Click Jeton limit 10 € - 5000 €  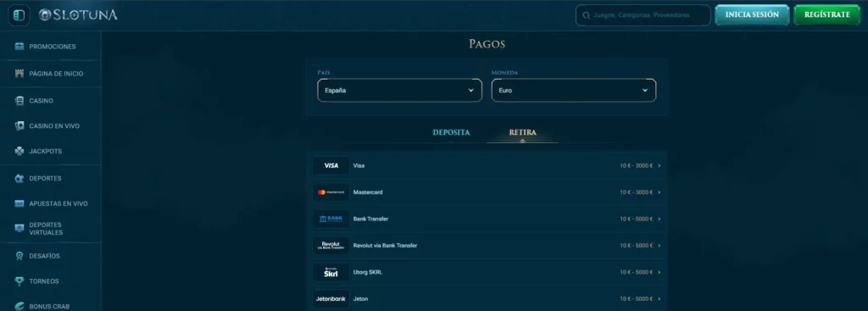tap(636, 298)
